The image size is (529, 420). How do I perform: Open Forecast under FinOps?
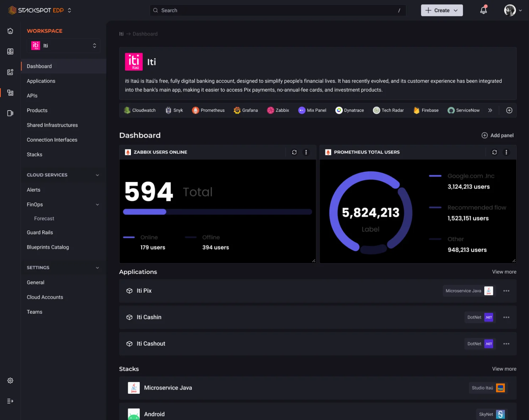click(x=44, y=219)
